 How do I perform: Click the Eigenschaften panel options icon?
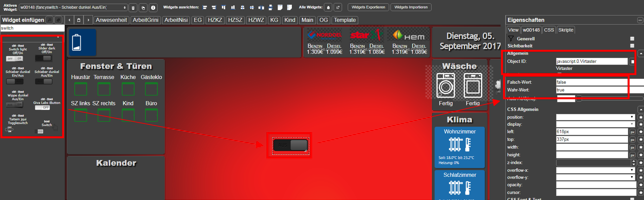click(640, 20)
